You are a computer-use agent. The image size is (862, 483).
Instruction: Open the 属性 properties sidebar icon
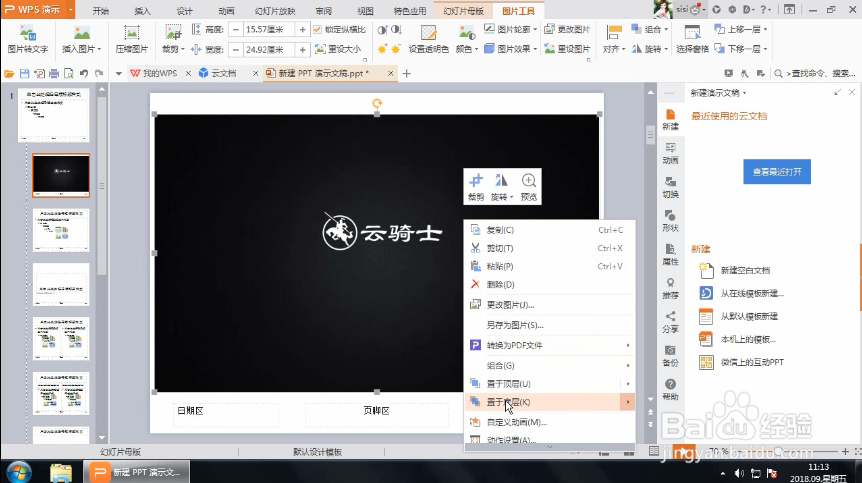[670, 254]
